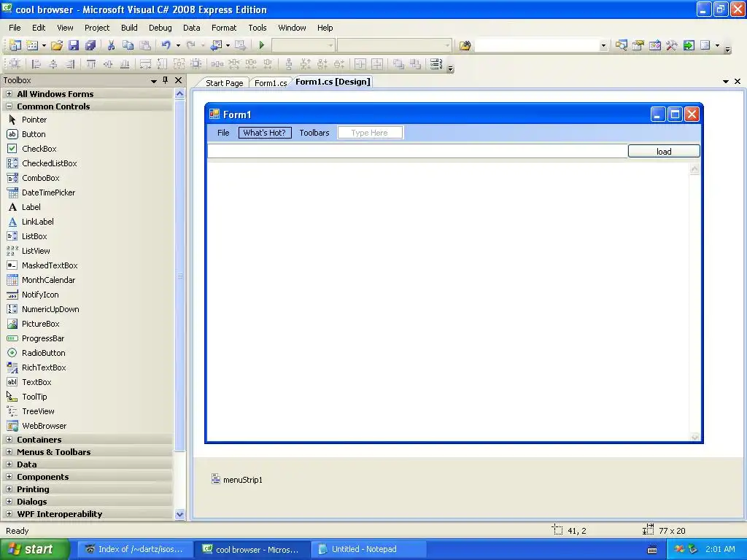The image size is (747, 560).
Task: Open the Toolbox window position dropdown arrow
Action: 153,81
